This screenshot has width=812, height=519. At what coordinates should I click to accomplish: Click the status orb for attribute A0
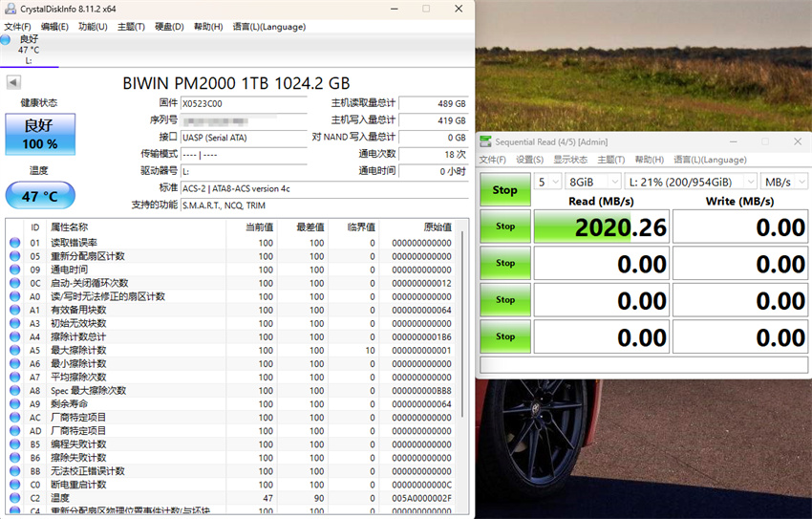tap(15, 296)
